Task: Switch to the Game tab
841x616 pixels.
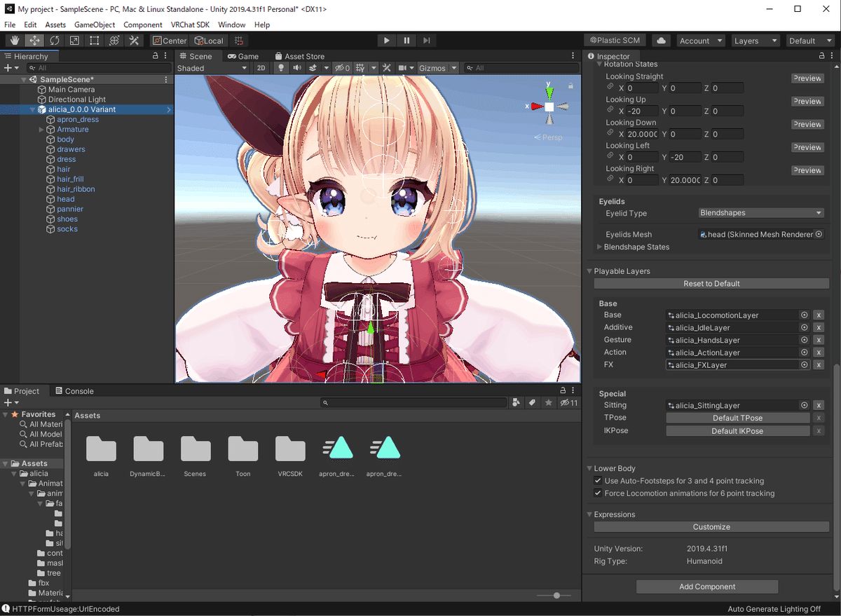Action: pyautogui.click(x=243, y=56)
